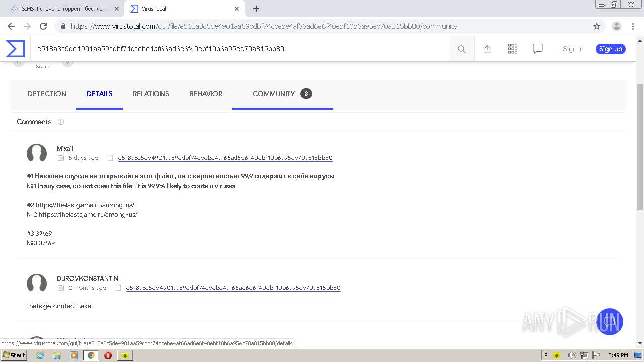Click the taskbar clock 5:49 PM
Viewport: 644px width, 362px height.
(618, 355)
